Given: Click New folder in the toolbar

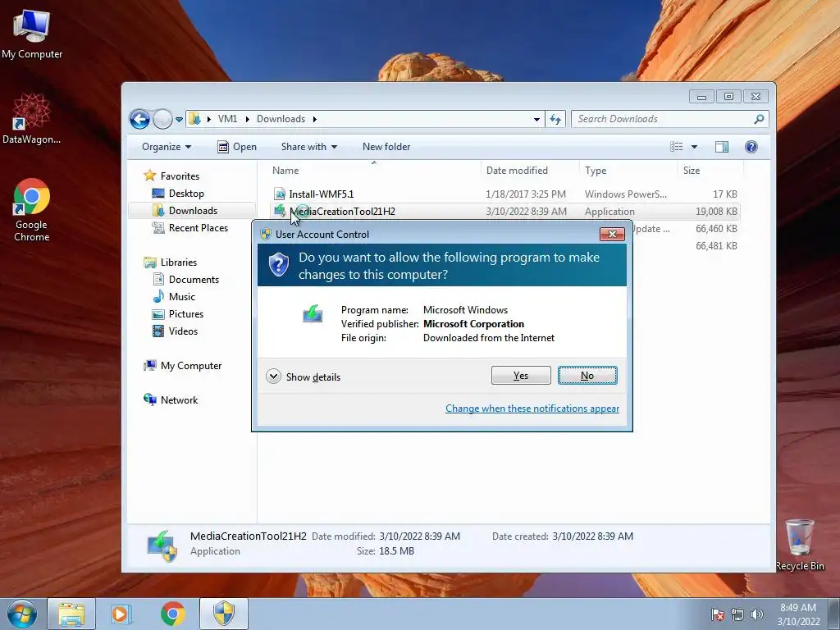Looking at the screenshot, I should [x=386, y=147].
